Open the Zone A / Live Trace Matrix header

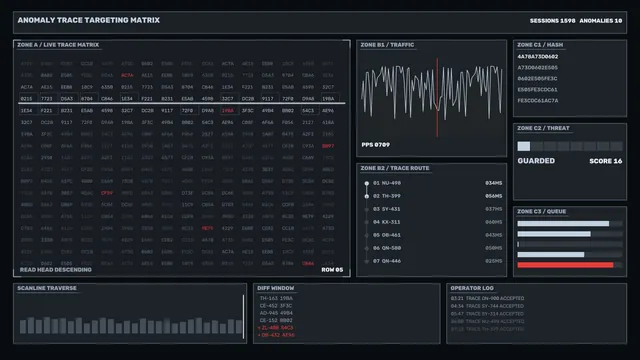pyautogui.click(x=58, y=45)
